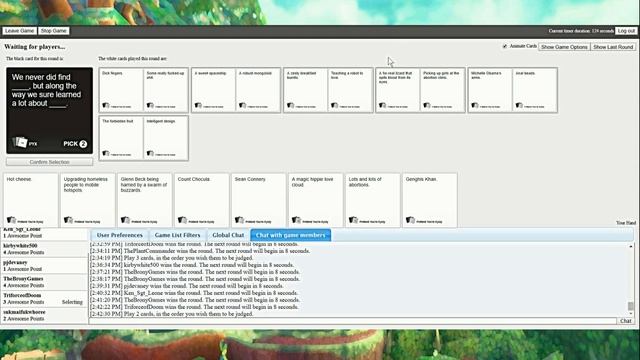Image resolution: width=640 pixels, height=360 pixels.
Task: Switch to the User Preferences tab
Action: click(x=120, y=235)
